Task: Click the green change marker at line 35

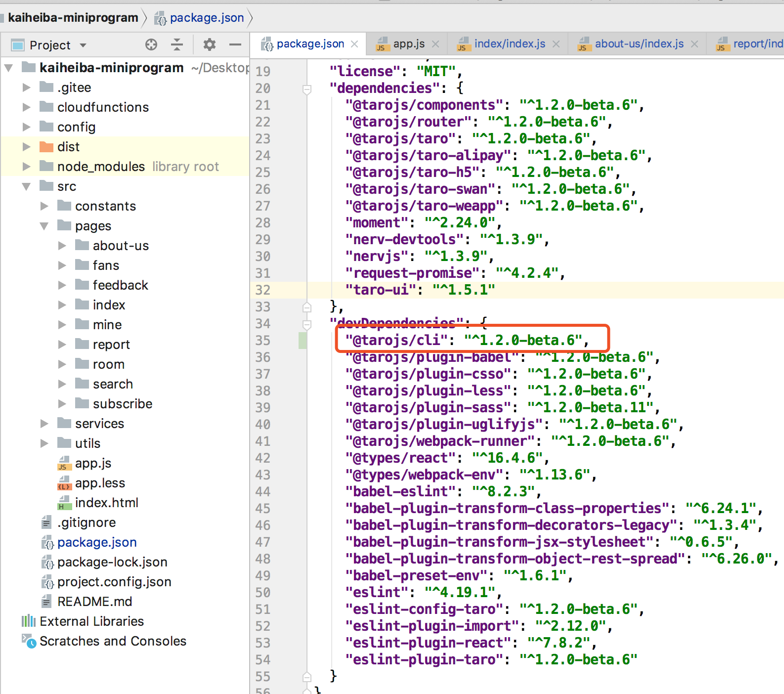Action: tap(303, 340)
